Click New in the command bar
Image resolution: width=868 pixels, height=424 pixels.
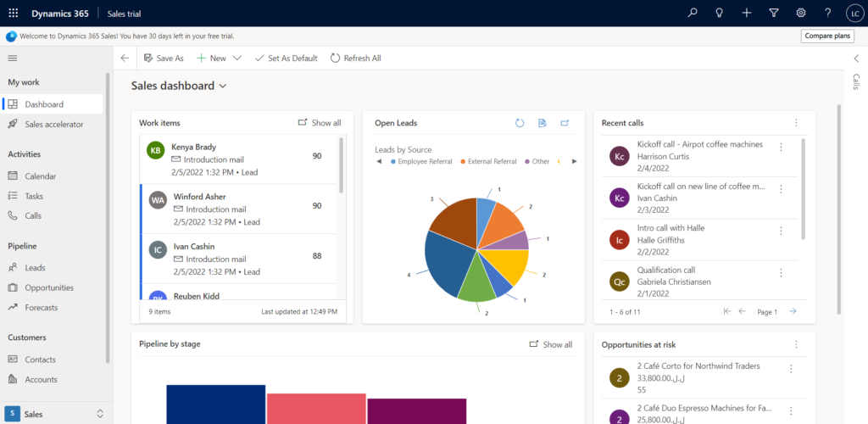211,59
